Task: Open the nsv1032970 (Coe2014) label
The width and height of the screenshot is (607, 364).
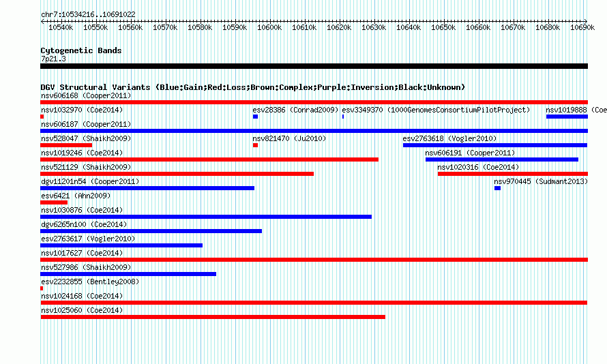Action: pyautogui.click(x=82, y=110)
